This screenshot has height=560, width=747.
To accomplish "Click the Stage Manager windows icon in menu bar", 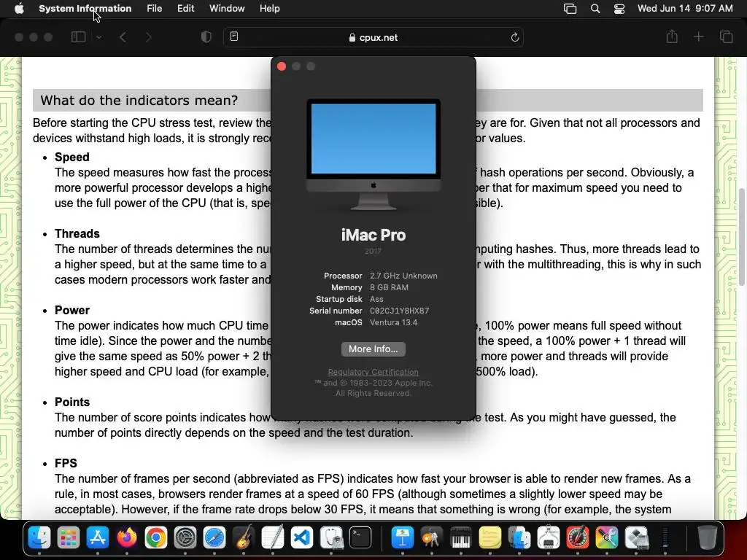I will point(570,9).
